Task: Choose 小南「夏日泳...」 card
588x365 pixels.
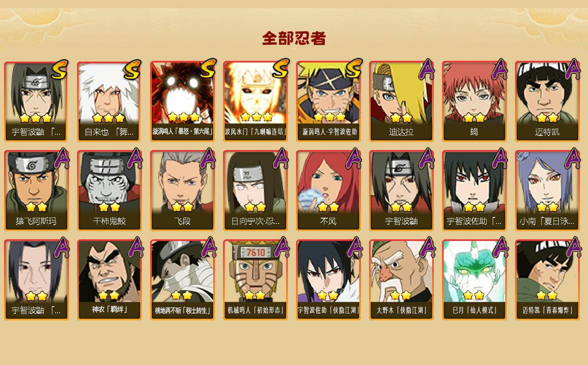Action: (547, 191)
